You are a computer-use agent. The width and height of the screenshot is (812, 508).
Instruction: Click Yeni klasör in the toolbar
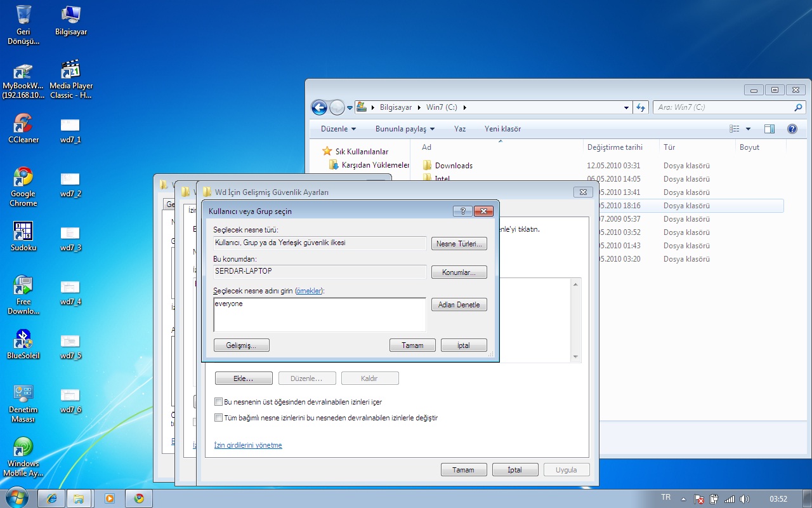tap(502, 129)
